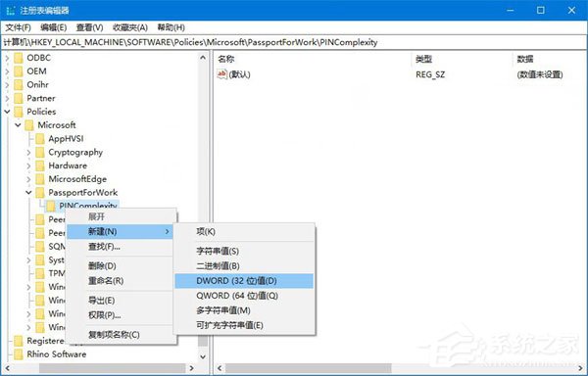Image resolution: width=588 pixels, height=376 pixels.
Task: Collapse the Policies tree node
Action: click(7, 112)
